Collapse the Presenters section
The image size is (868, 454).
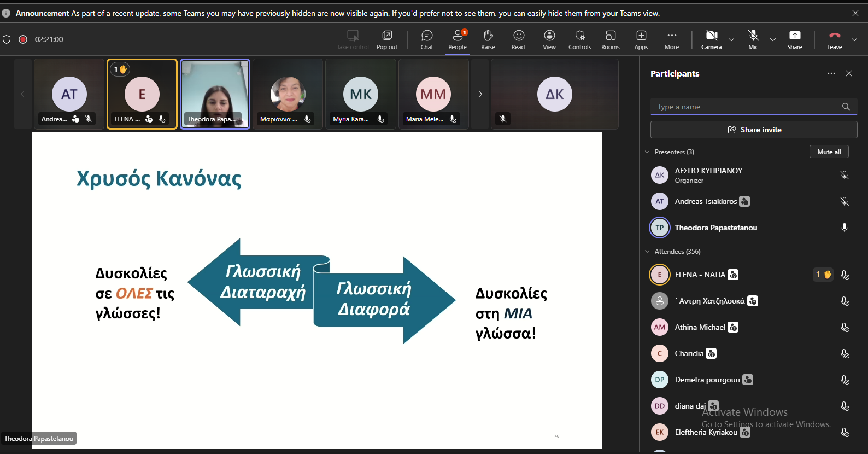click(x=648, y=152)
